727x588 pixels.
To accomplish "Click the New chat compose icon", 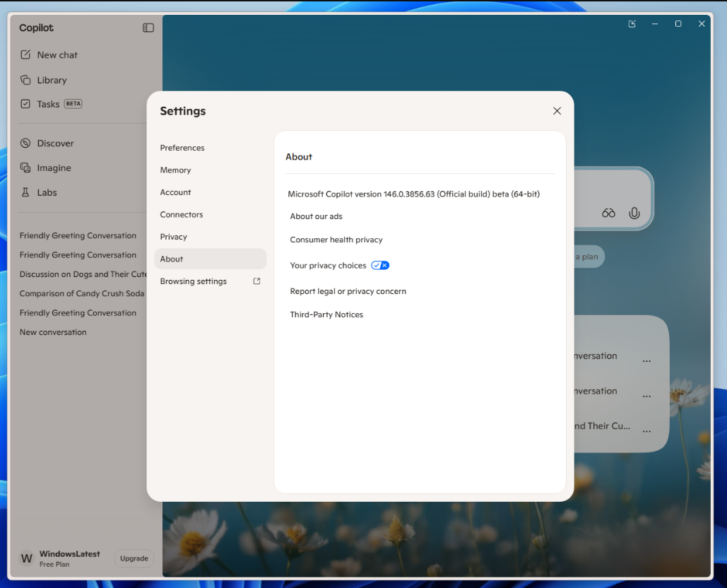I will coord(25,54).
